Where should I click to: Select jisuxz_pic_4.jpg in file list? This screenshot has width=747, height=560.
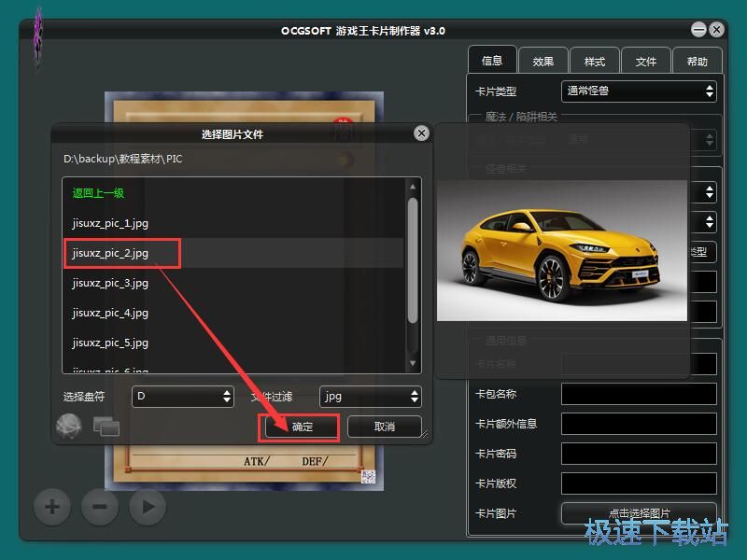(x=233, y=313)
